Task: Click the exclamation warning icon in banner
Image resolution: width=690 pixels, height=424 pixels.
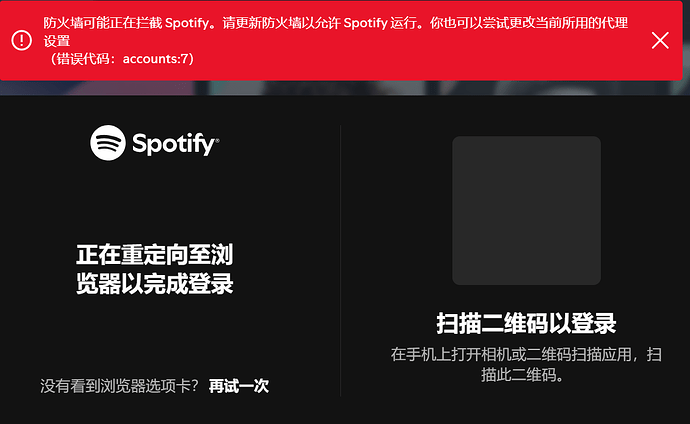Action: point(22,40)
